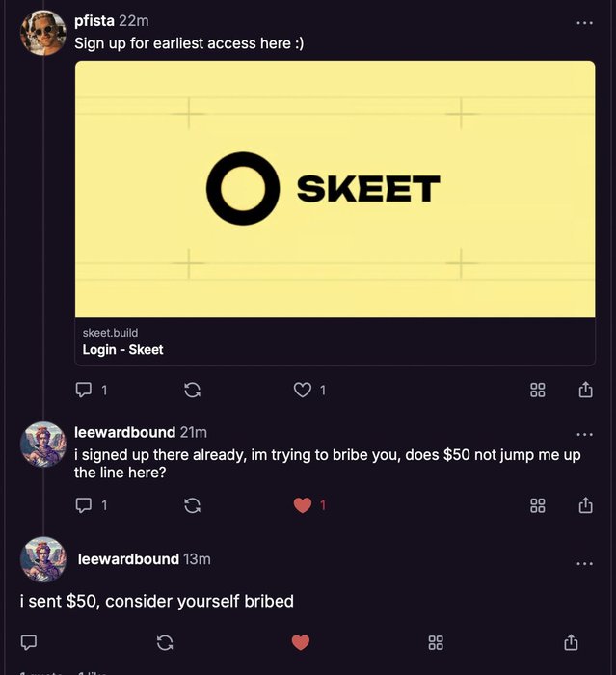This screenshot has height=675, width=616.
Task: Unlike leewardbound's 21m post
Action: pos(302,505)
